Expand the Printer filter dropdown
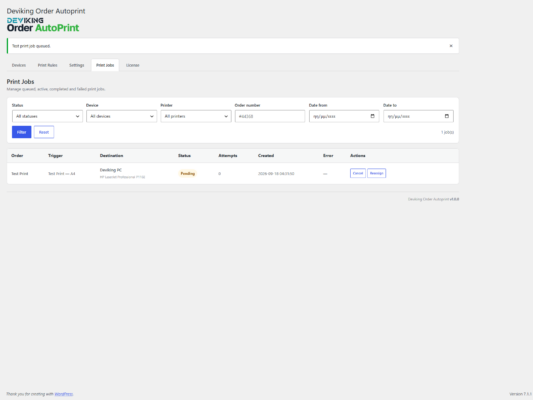The width and height of the screenshot is (533, 400). click(196, 116)
